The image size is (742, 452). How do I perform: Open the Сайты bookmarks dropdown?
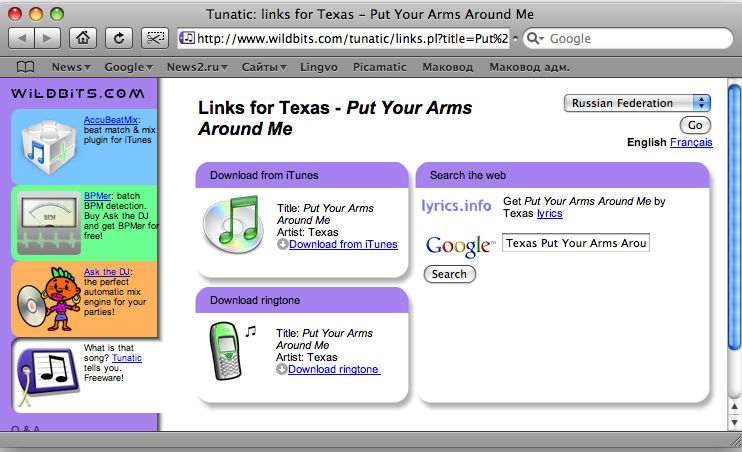coord(264,67)
